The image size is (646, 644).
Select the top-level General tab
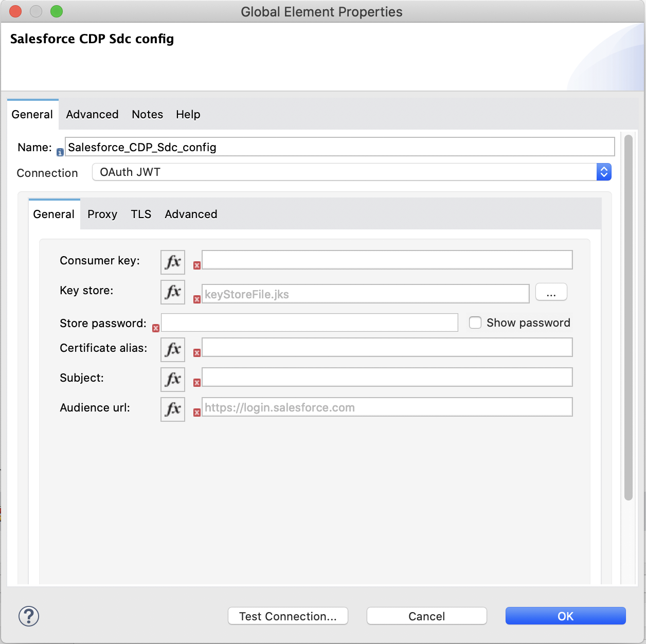32,114
